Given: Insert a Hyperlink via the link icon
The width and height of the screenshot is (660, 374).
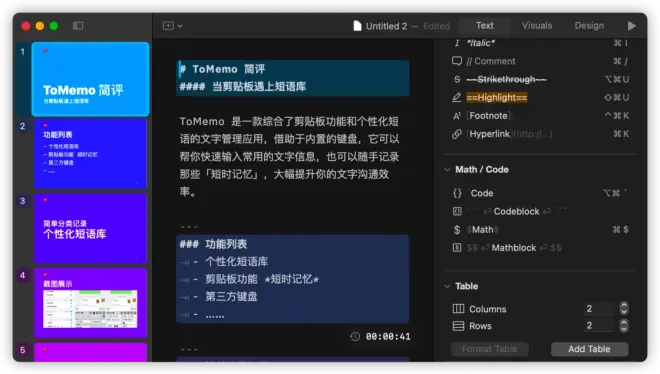Looking at the screenshot, I should coord(457,134).
